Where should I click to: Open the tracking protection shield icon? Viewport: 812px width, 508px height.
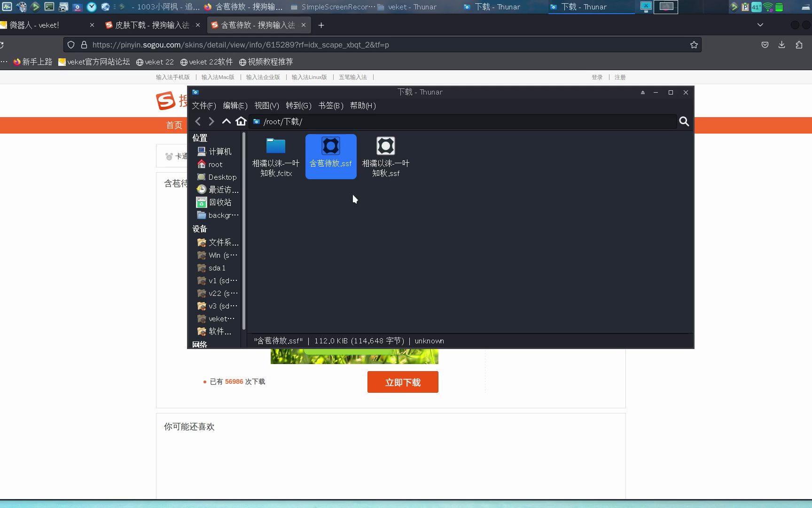pos(71,45)
